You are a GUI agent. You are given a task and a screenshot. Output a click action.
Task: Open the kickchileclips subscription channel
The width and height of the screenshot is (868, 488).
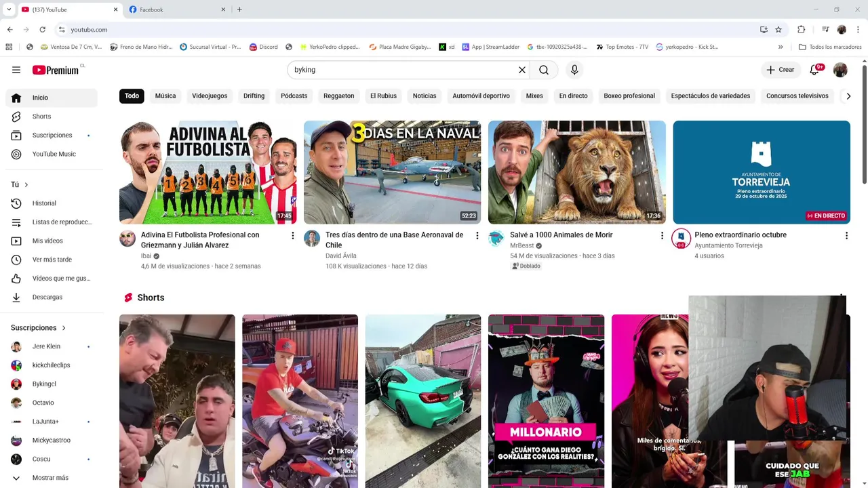(x=52, y=365)
